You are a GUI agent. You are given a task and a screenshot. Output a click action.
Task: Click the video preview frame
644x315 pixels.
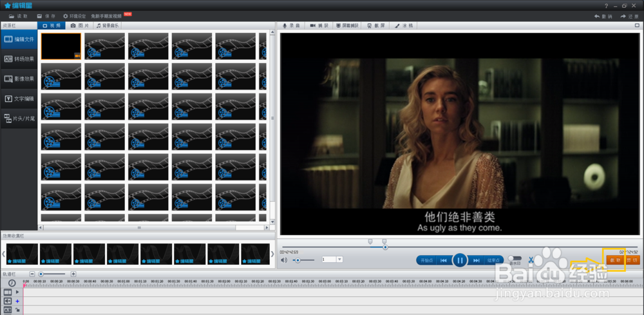[460, 133]
